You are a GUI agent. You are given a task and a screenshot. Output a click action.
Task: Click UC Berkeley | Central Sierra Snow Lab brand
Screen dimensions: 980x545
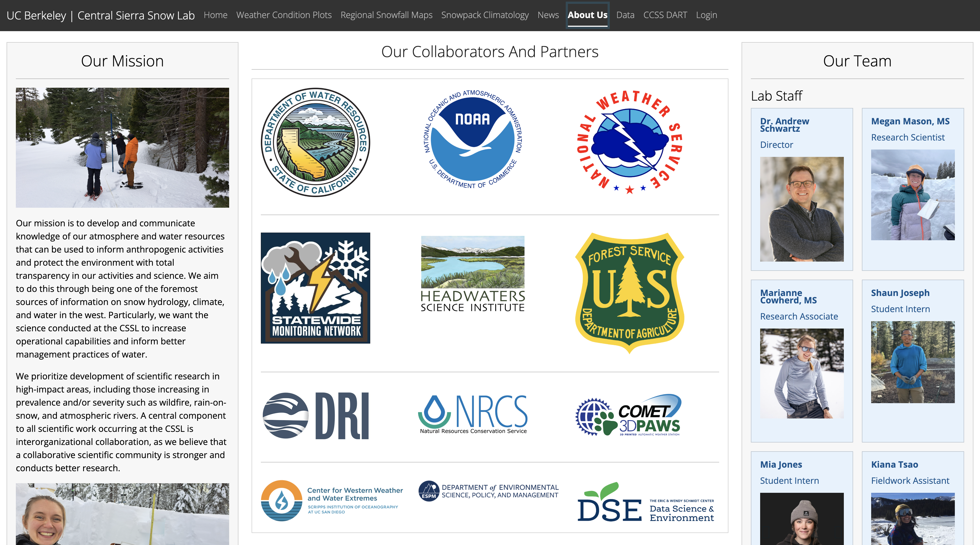click(100, 16)
